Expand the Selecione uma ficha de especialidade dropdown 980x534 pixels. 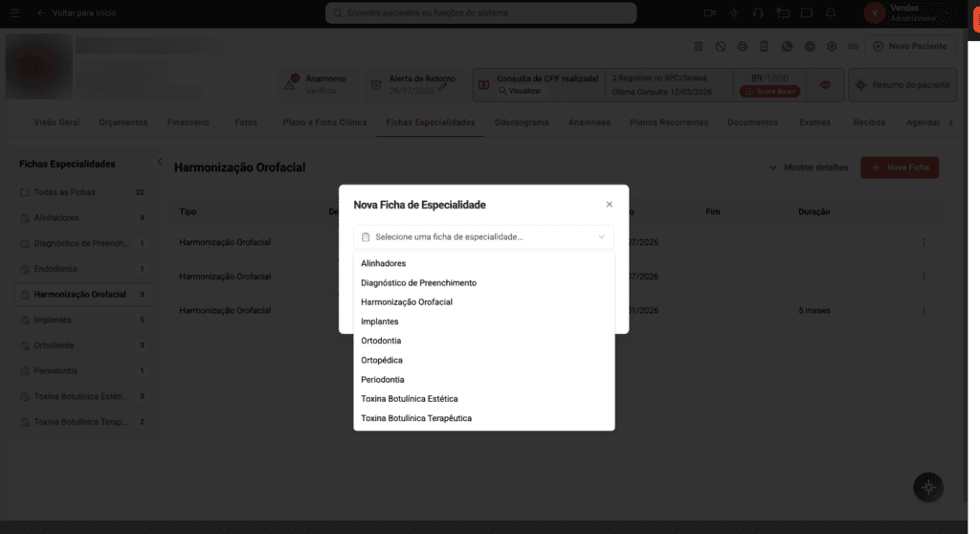[483, 237]
